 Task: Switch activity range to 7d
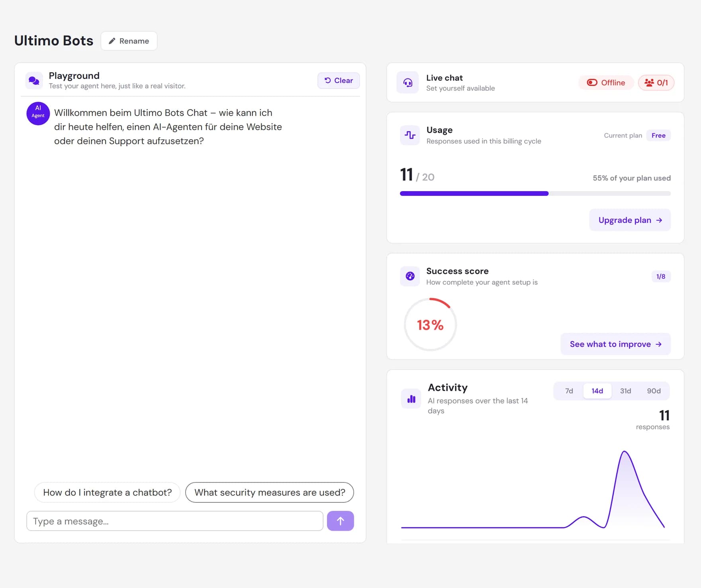[569, 391]
